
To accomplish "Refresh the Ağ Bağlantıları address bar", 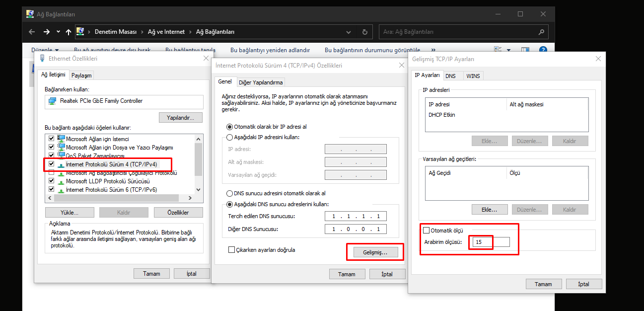I will [x=364, y=32].
